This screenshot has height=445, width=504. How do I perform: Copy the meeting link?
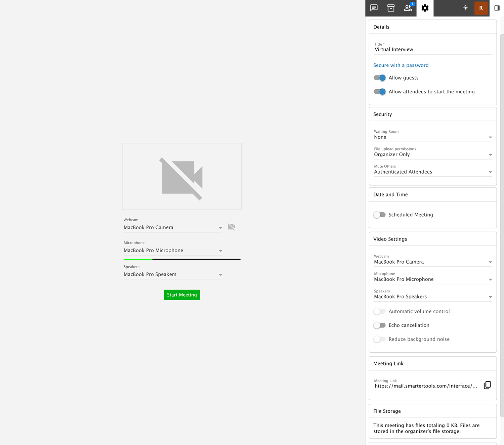[x=487, y=385]
